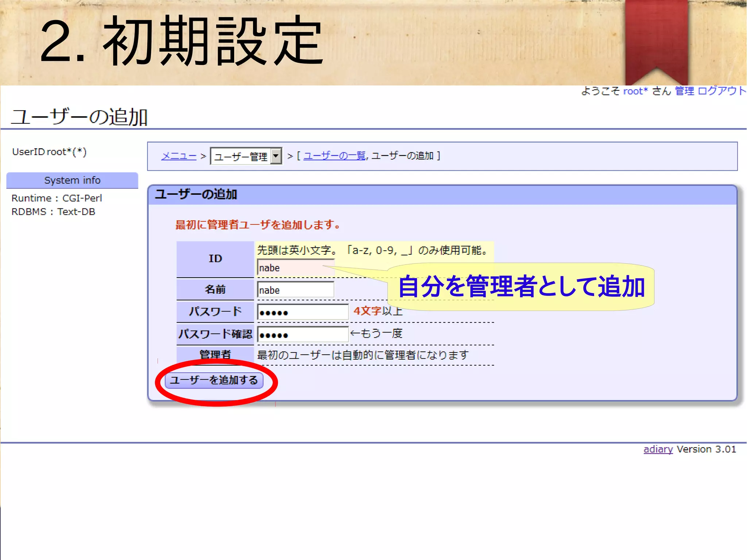Click the UserID root*(*) text
The height and width of the screenshot is (560, 747).
tap(49, 152)
